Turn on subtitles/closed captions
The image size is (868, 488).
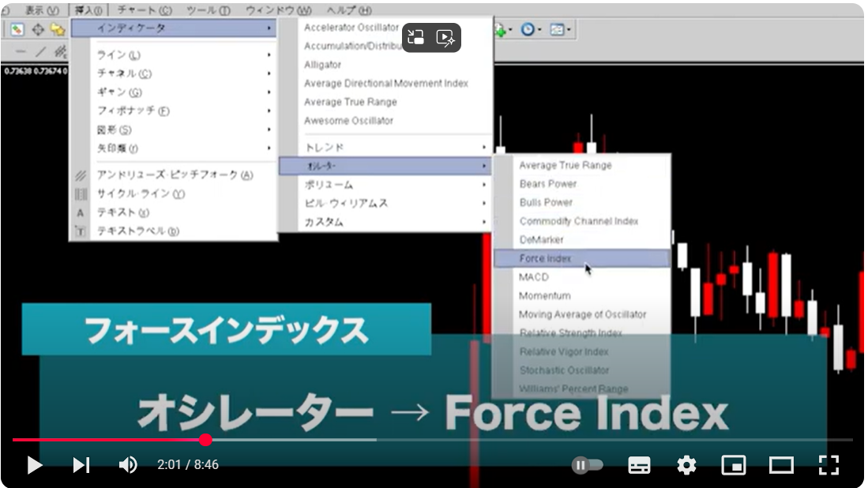639,465
